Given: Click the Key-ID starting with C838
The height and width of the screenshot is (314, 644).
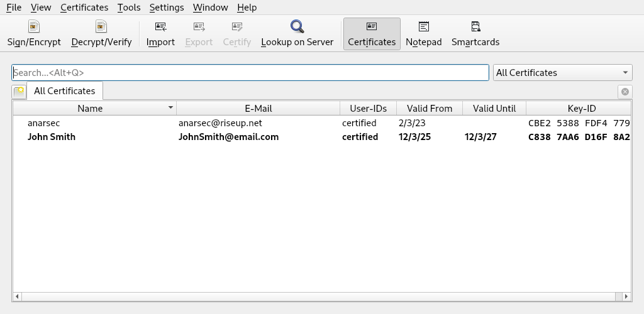Looking at the screenshot, I should [x=579, y=137].
